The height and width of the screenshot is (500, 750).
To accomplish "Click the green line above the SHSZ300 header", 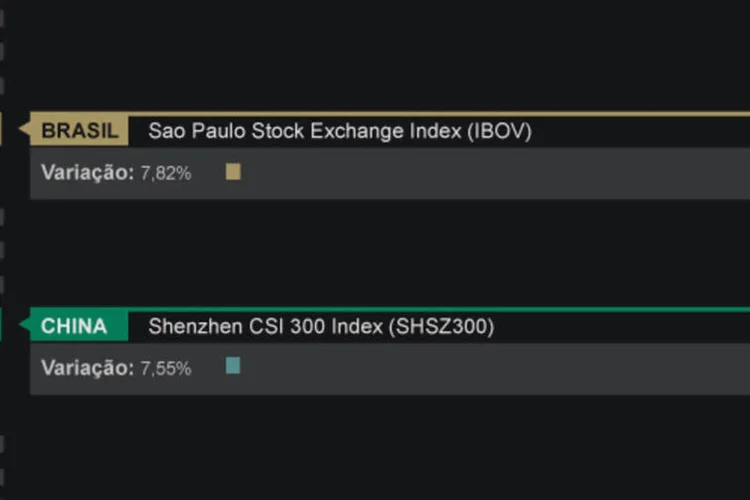I will 439,310.
